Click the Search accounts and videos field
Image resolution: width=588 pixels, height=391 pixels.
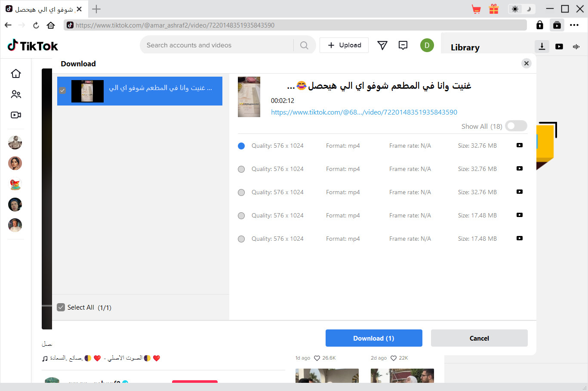219,45
